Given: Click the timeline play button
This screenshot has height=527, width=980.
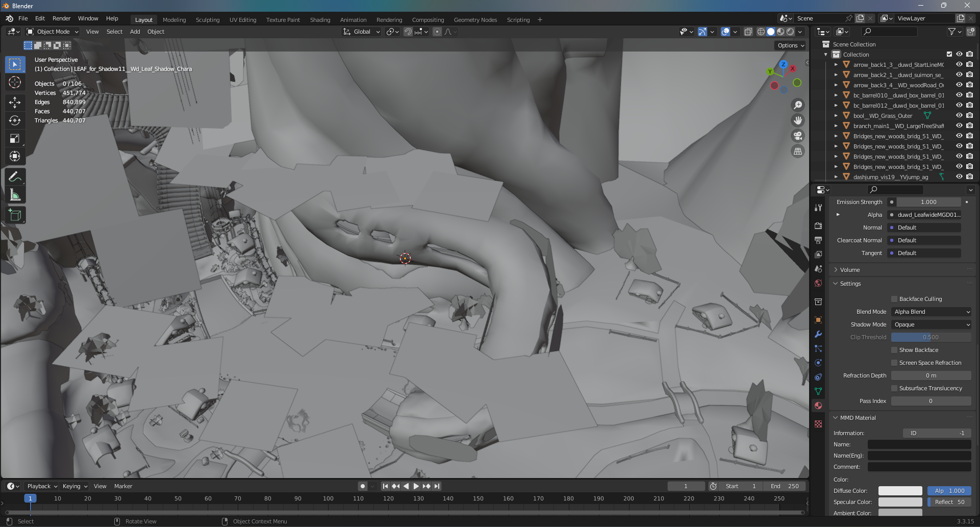Looking at the screenshot, I should [x=416, y=486].
